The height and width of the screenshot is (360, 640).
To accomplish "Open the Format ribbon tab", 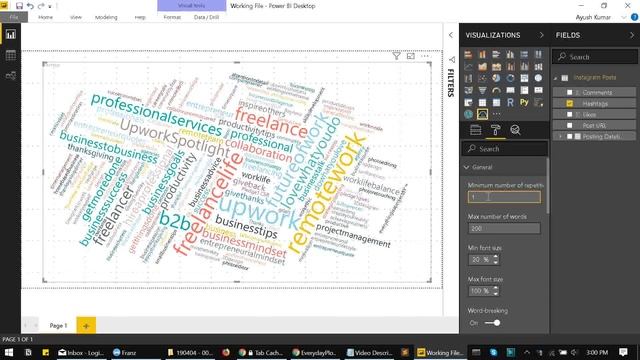I will tap(172, 17).
